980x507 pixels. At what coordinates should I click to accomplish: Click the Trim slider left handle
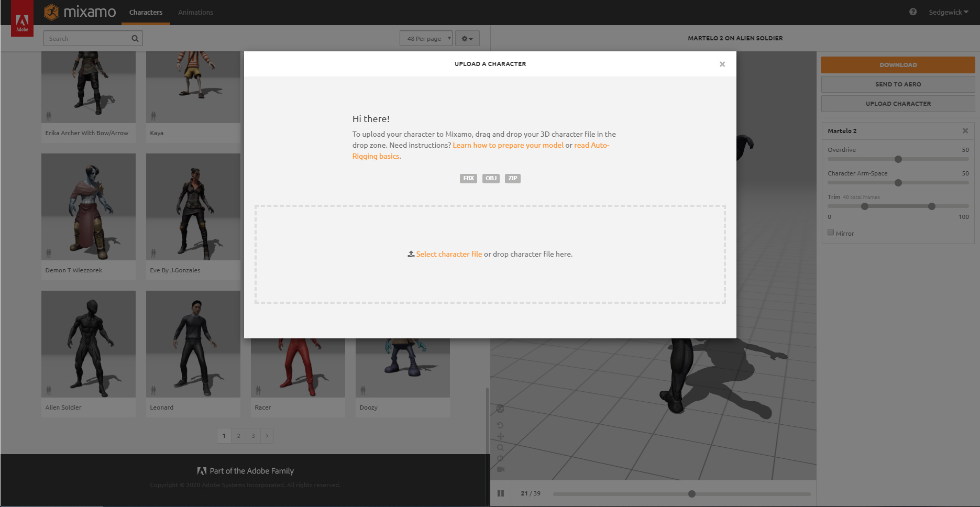coord(865,206)
